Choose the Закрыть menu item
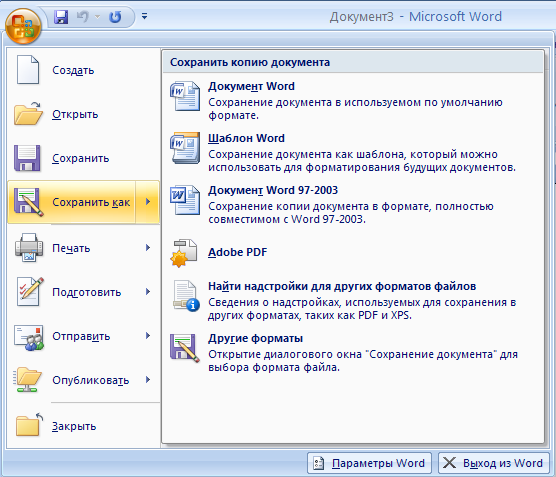The height and width of the screenshot is (477, 556). coord(84,426)
